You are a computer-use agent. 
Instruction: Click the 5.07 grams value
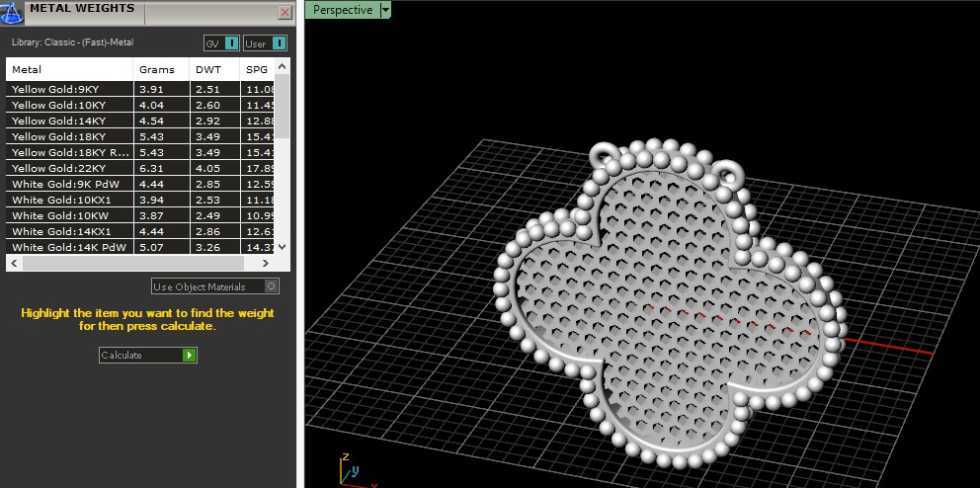151,247
